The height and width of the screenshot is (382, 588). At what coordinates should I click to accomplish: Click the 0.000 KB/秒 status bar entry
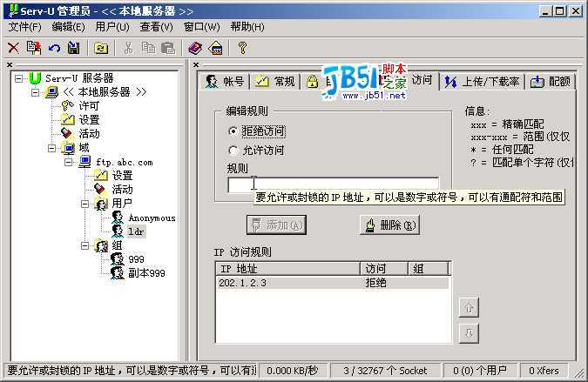click(293, 371)
